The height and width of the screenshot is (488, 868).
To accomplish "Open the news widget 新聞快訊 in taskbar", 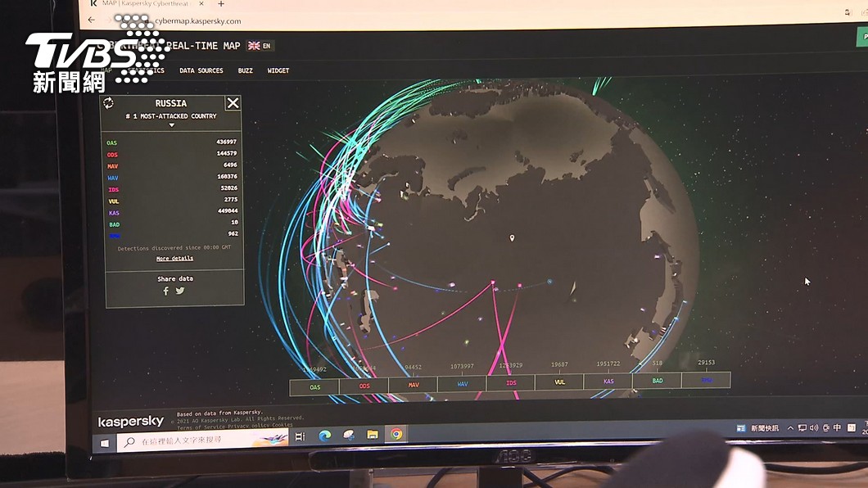I will click(757, 428).
